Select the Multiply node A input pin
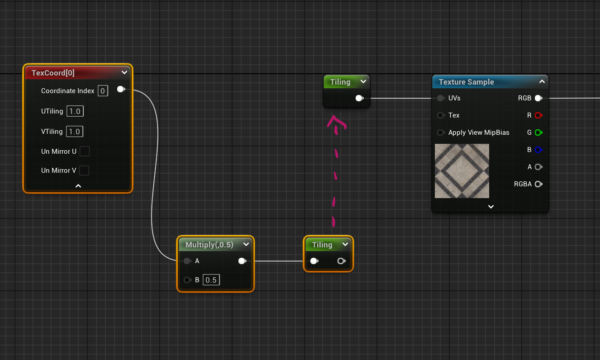This screenshot has width=600, height=360. pos(187,261)
